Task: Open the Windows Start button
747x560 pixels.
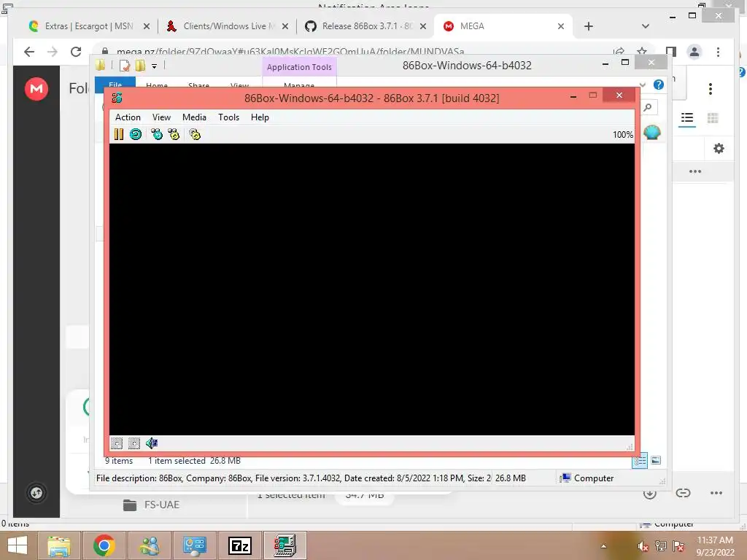Action: click(18, 545)
